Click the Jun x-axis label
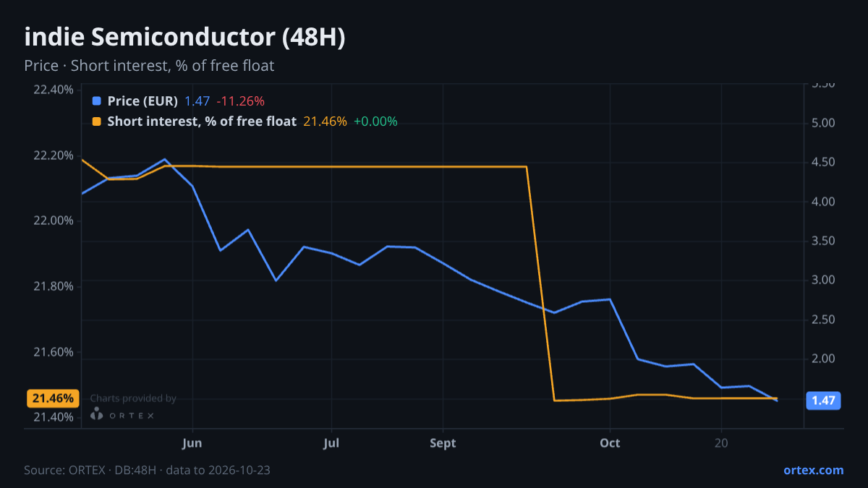 click(x=192, y=443)
